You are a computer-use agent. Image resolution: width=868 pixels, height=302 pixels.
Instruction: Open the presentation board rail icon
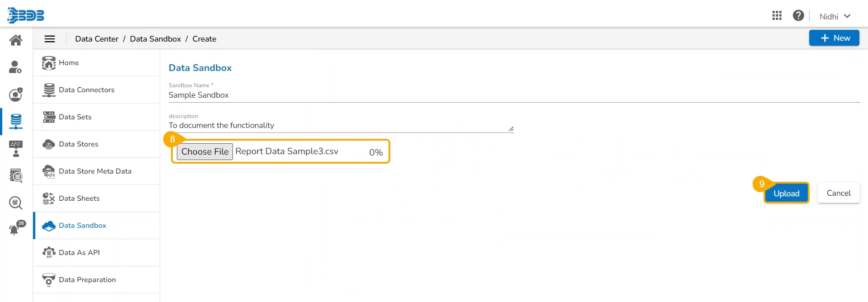point(16,148)
